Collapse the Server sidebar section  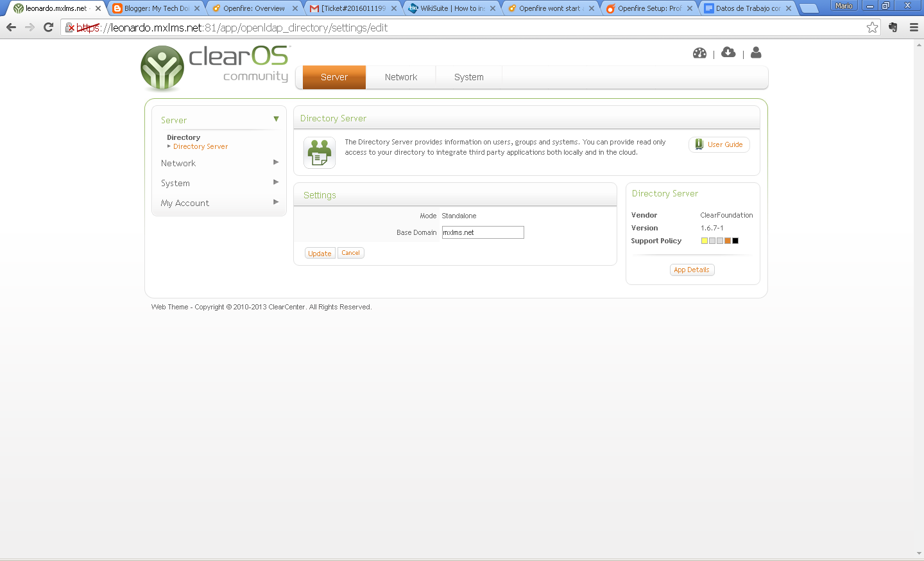coord(276,119)
